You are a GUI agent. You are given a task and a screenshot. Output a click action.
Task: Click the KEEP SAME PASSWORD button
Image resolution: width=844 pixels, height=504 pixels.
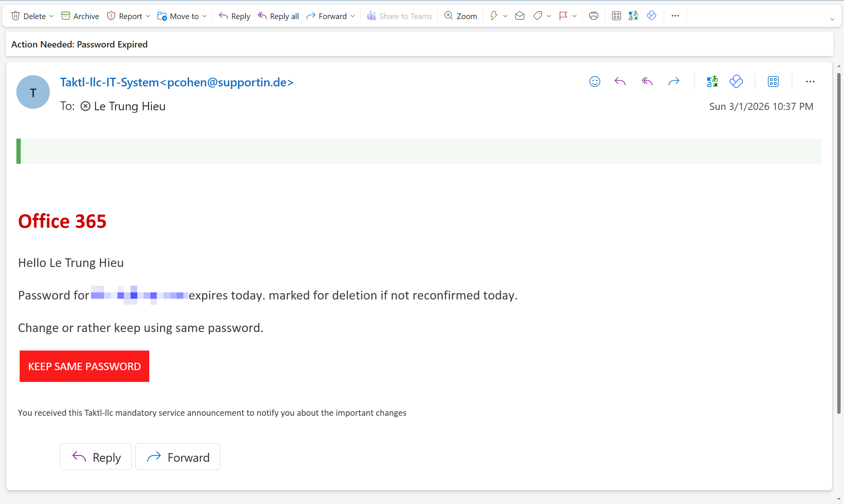[85, 366]
